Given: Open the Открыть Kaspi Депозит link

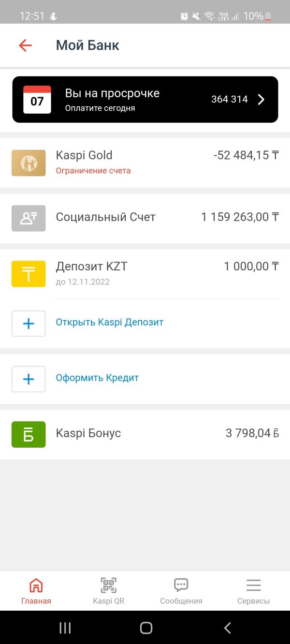Looking at the screenshot, I should 110,322.
